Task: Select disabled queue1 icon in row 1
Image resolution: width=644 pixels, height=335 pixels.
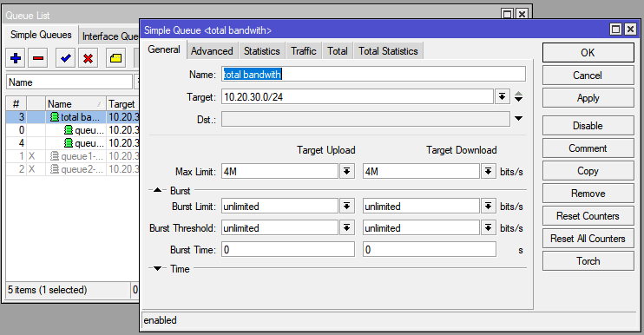Action: coord(54,156)
